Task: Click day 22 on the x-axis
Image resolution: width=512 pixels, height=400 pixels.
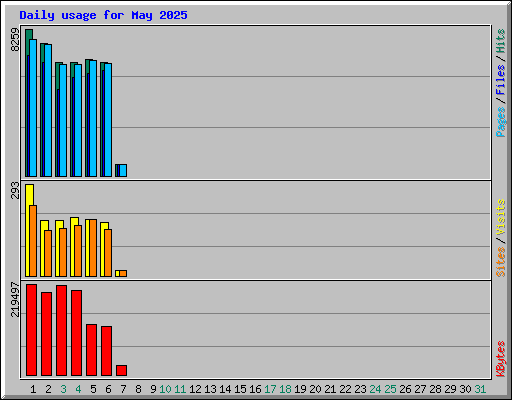Action: 345,389
